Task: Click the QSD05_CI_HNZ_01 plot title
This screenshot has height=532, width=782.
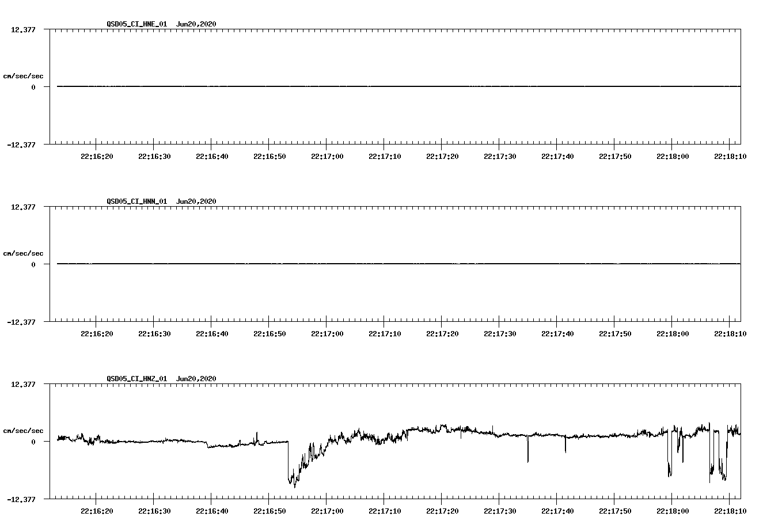Action: pyautogui.click(x=161, y=379)
